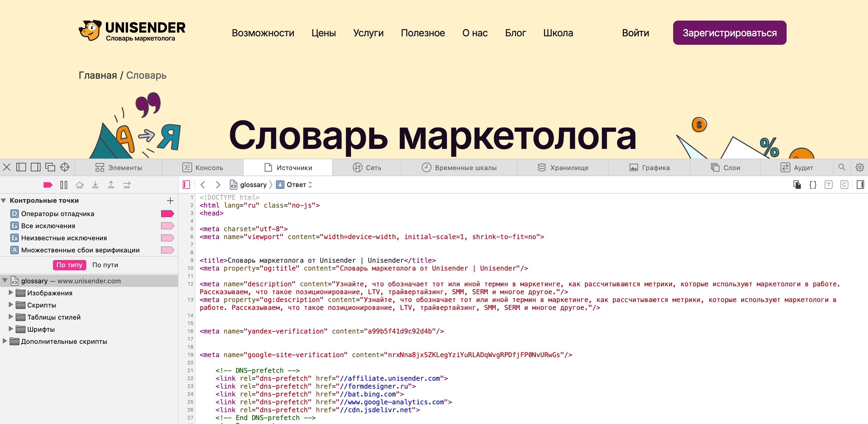Select Операторы отладчика row
This screenshot has height=424, width=868.
coord(89,214)
